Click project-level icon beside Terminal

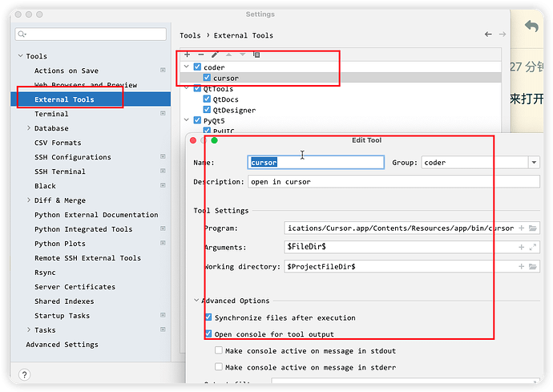pos(163,114)
